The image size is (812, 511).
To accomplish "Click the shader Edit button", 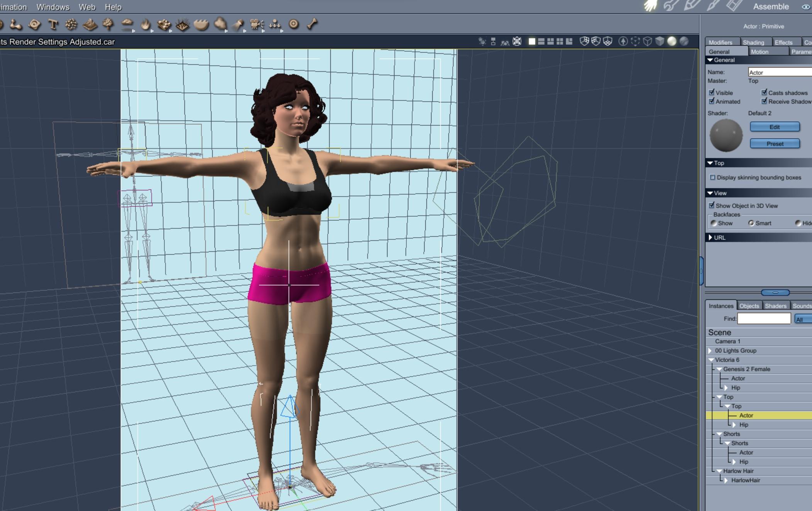I will point(775,127).
